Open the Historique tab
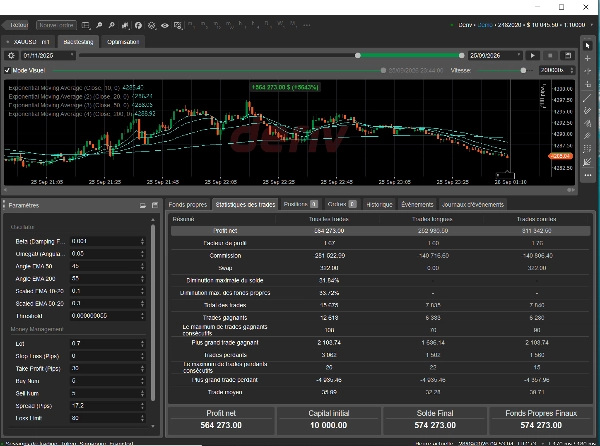 379,205
